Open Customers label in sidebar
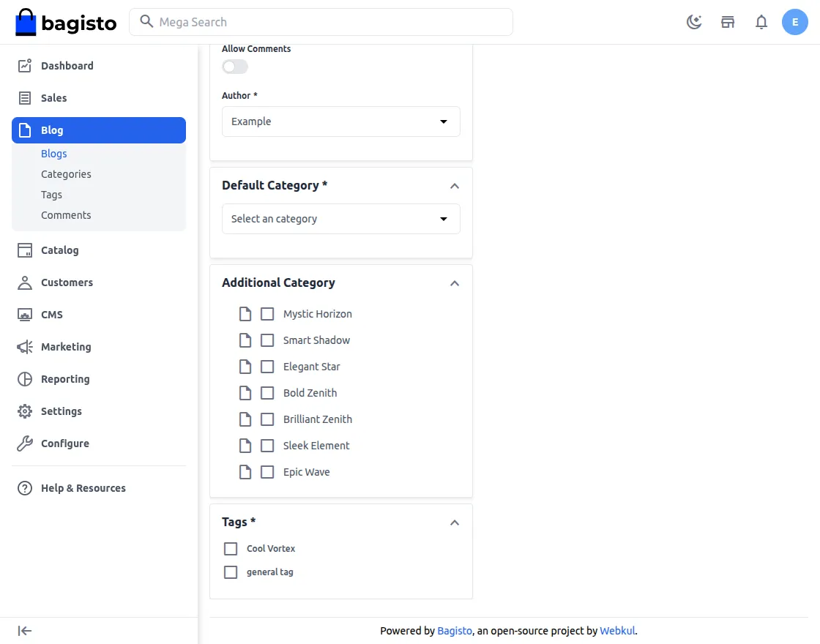820x644 pixels. point(67,282)
